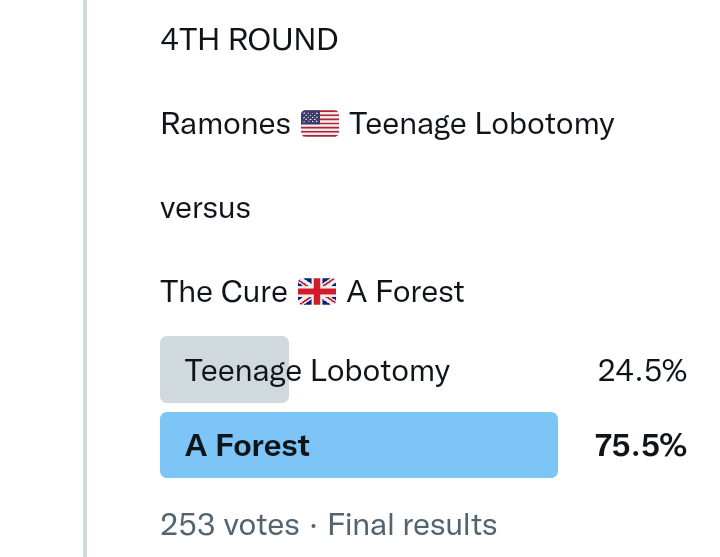Select the blue A Forest poll bar
Image resolution: width=720 pixels, height=557 pixels.
(358, 445)
